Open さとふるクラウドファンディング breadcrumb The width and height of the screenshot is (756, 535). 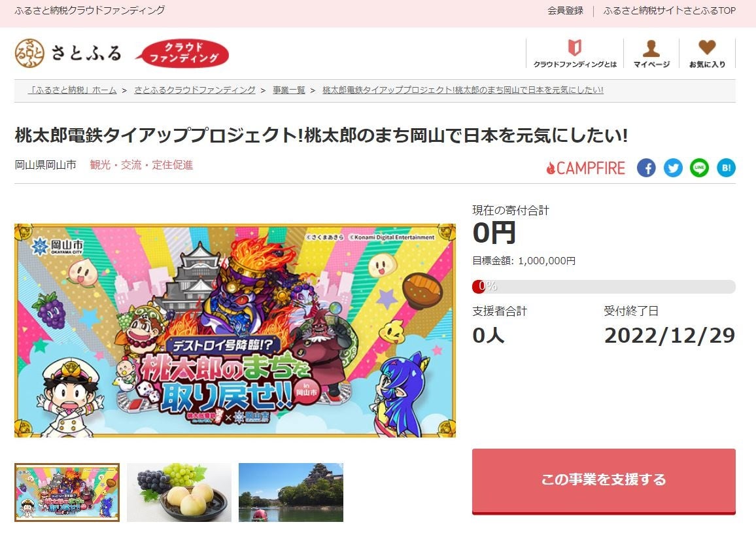tap(195, 90)
